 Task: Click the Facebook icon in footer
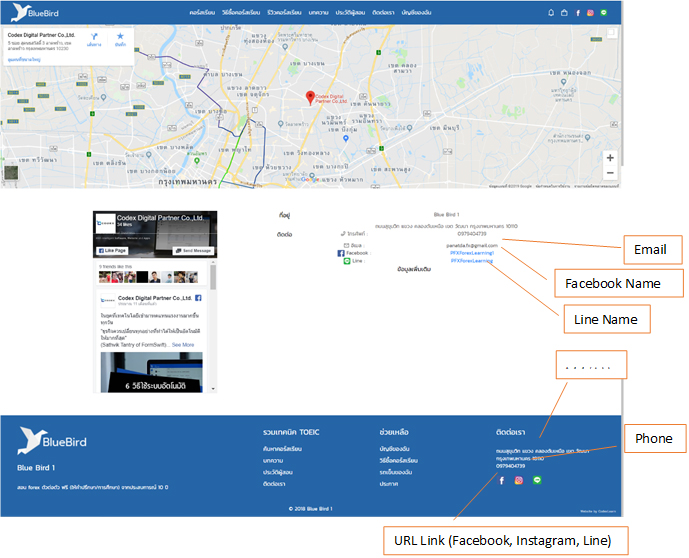(x=501, y=480)
